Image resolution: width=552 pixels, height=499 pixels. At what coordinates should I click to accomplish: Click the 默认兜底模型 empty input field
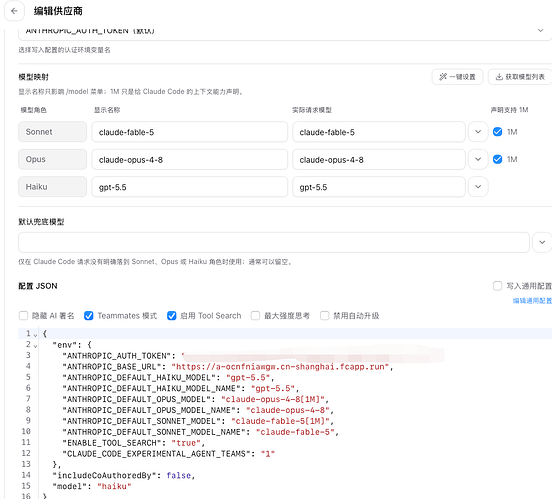point(274,242)
